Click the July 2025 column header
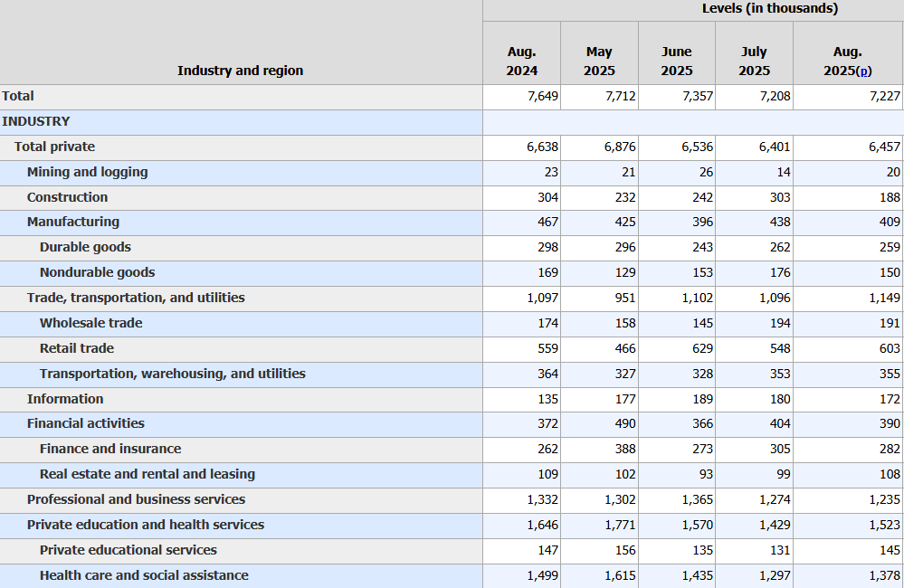904x588 pixels. 754,62
